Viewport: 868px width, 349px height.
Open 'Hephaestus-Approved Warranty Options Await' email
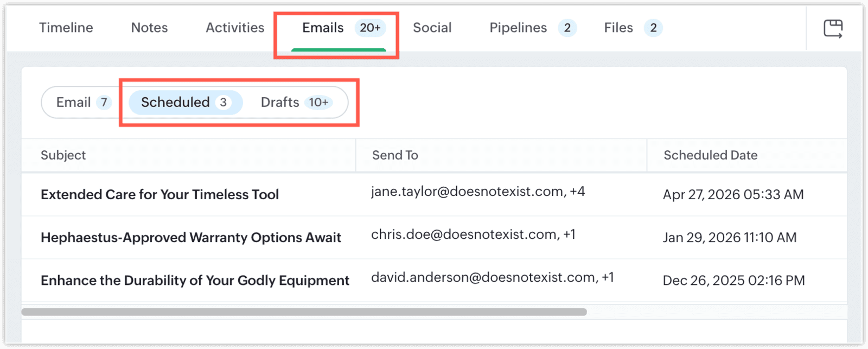pyautogui.click(x=190, y=237)
